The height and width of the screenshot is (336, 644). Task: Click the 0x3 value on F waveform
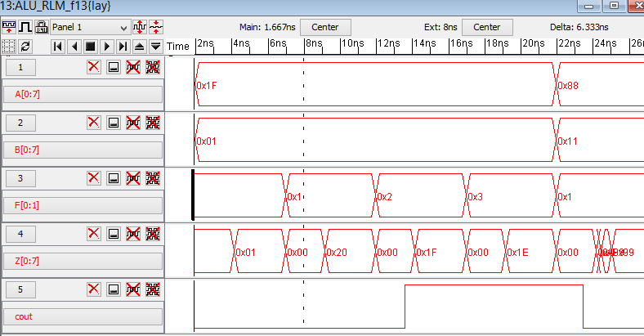pyautogui.click(x=476, y=197)
